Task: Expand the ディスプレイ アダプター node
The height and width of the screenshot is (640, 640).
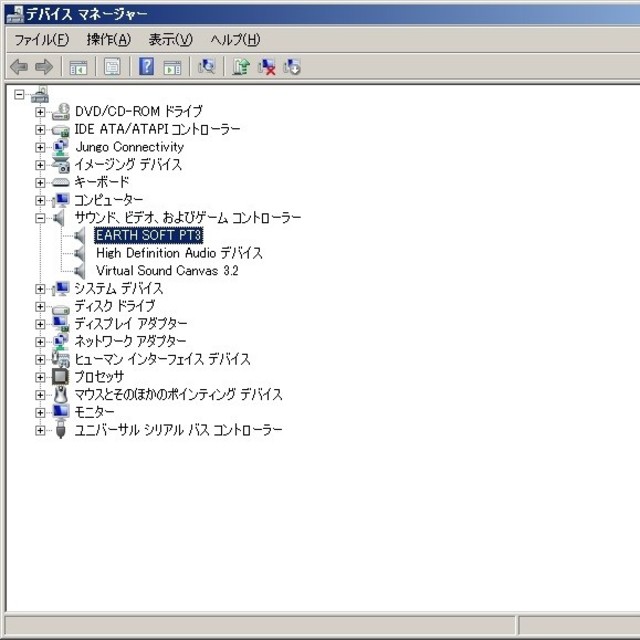Action: point(40,324)
